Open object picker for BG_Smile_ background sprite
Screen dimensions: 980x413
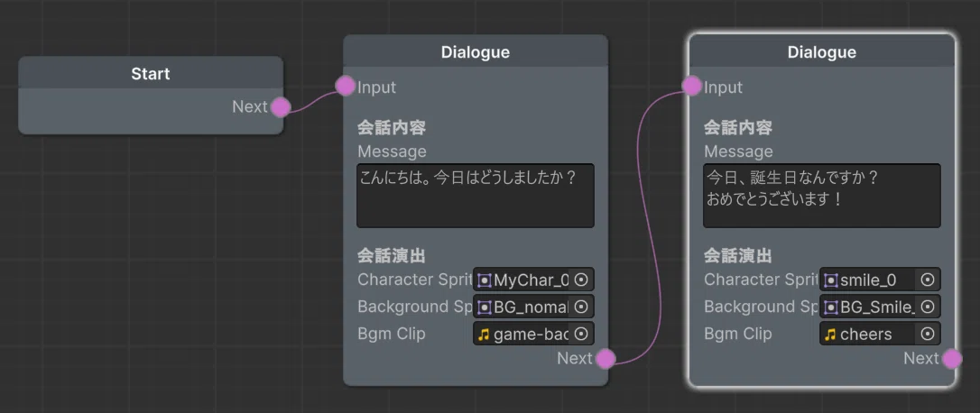pyautogui.click(x=928, y=307)
